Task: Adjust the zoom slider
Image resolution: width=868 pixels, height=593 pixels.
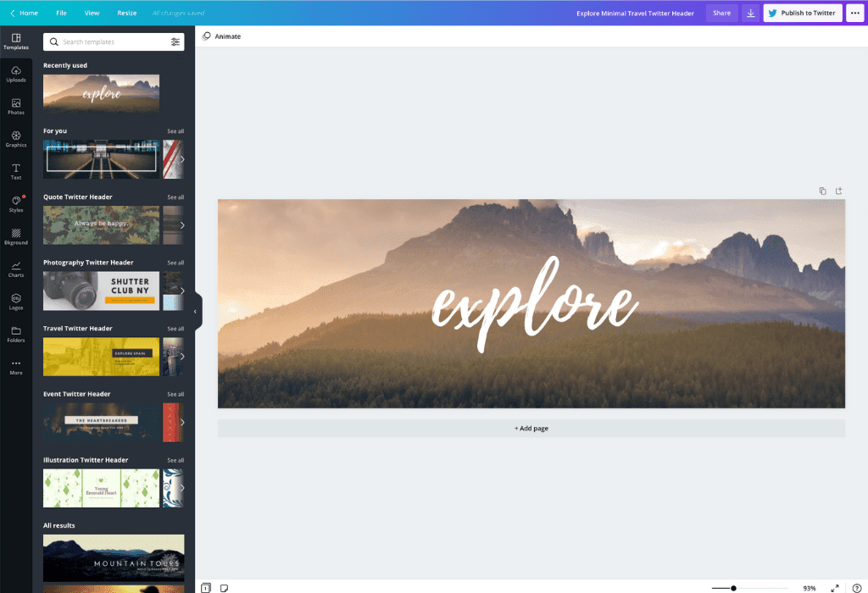Action: tap(732, 587)
